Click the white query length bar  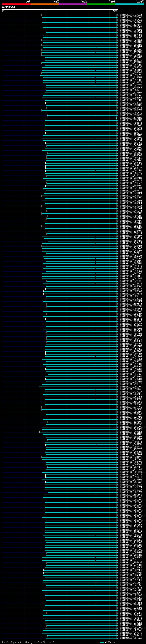tap(60, 9)
